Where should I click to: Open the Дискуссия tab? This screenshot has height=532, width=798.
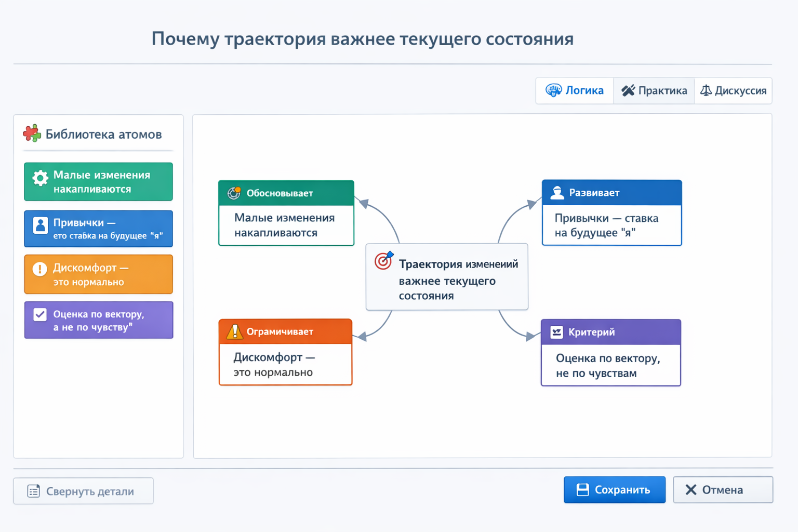(734, 90)
